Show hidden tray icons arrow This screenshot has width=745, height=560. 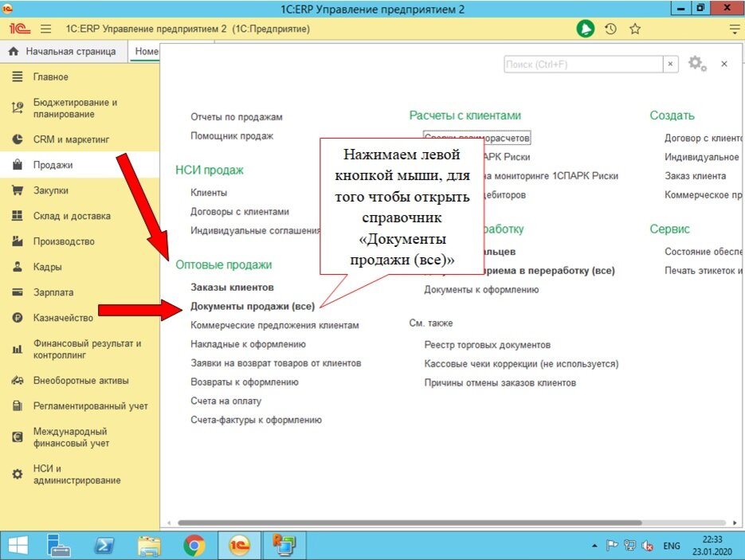pyautogui.click(x=594, y=546)
